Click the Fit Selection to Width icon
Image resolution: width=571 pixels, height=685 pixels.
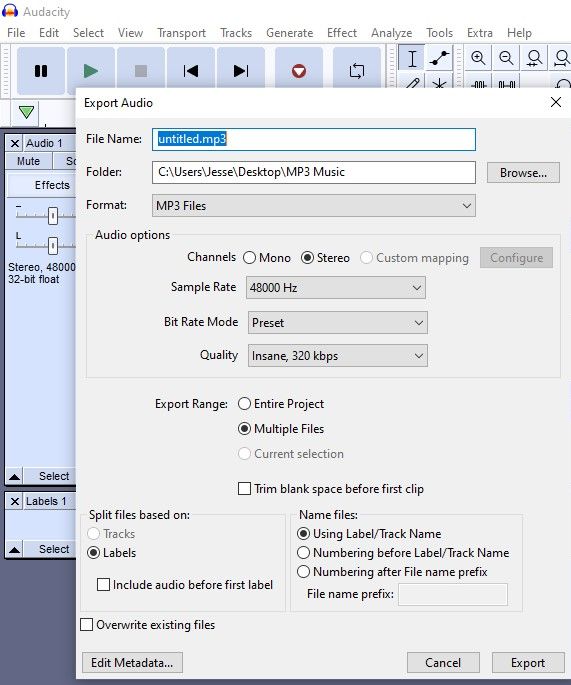tap(534, 57)
